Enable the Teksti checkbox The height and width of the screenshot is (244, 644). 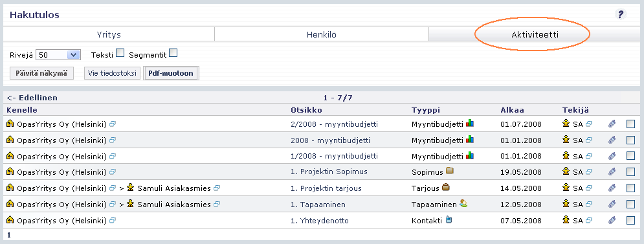coord(120,53)
